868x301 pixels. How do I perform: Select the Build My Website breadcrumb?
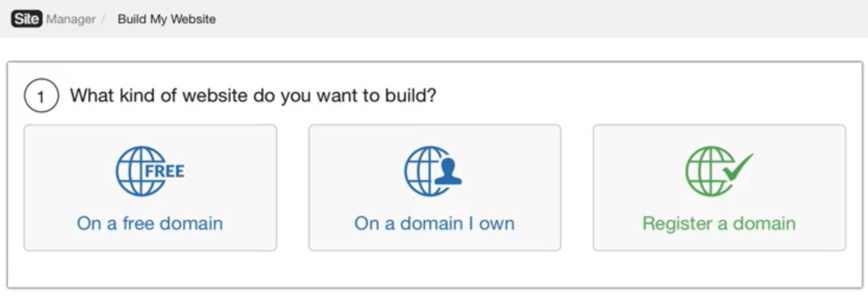(x=167, y=20)
